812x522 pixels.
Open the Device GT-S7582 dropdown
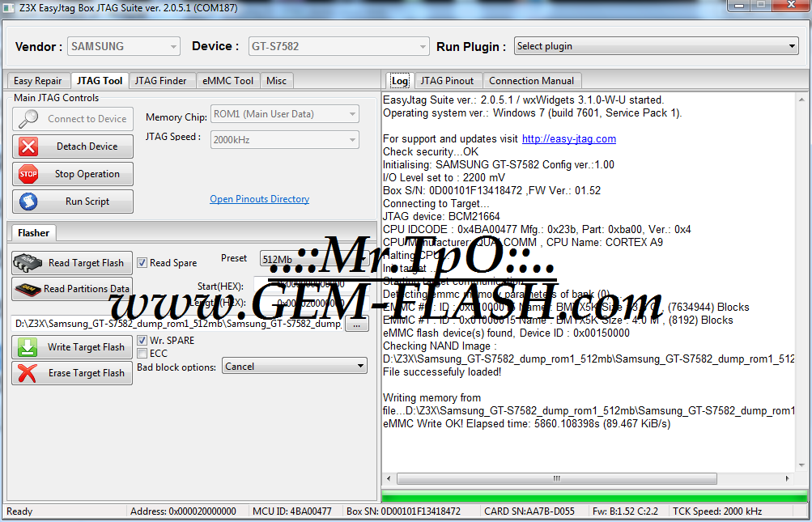click(x=338, y=46)
